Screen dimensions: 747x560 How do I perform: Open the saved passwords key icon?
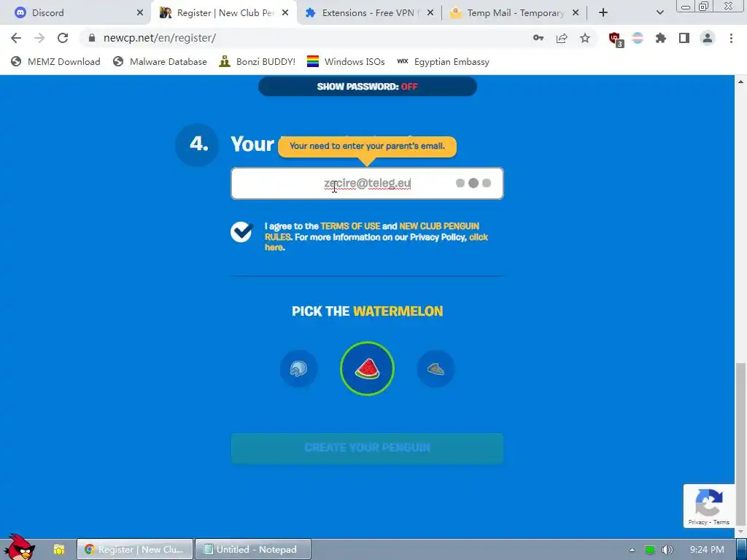[x=538, y=38]
